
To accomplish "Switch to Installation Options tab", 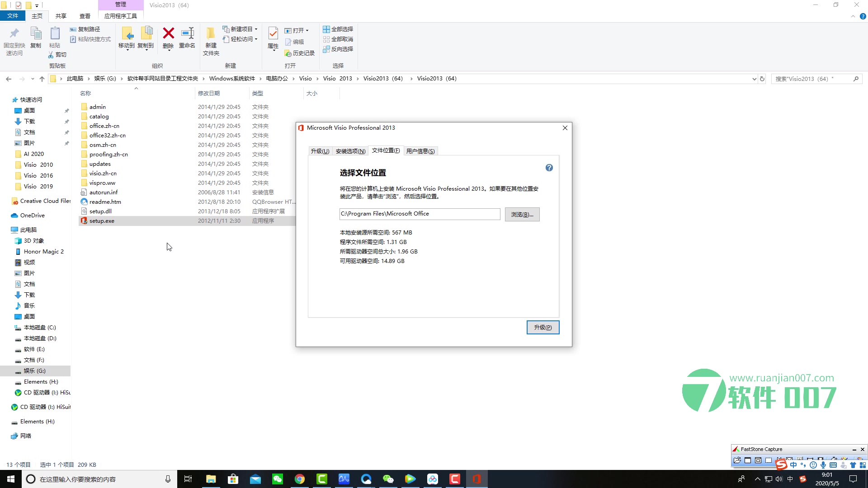I will 350,151.
